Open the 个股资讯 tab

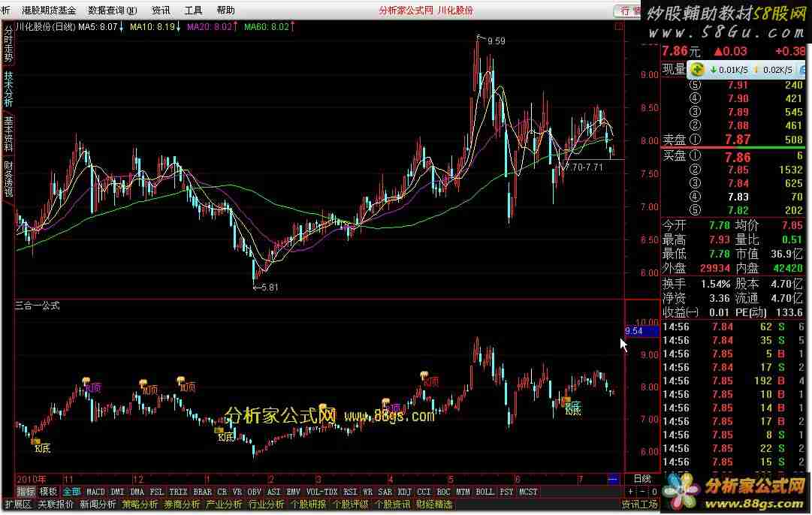(393, 504)
